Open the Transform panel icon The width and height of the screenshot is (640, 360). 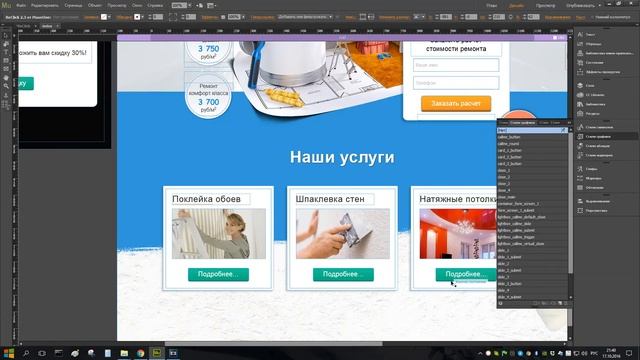[x=580, y=210]
